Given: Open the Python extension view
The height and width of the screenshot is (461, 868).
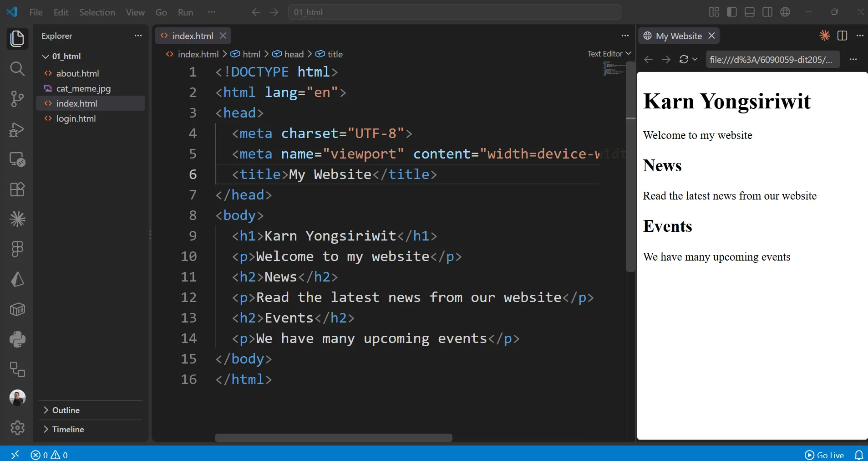Looking at the screenshot, I should [17, 339].
